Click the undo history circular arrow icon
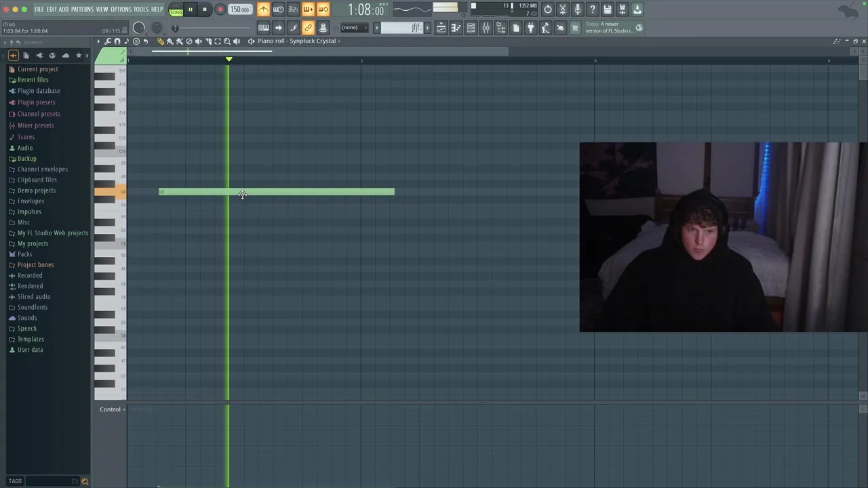 [548, 9]
